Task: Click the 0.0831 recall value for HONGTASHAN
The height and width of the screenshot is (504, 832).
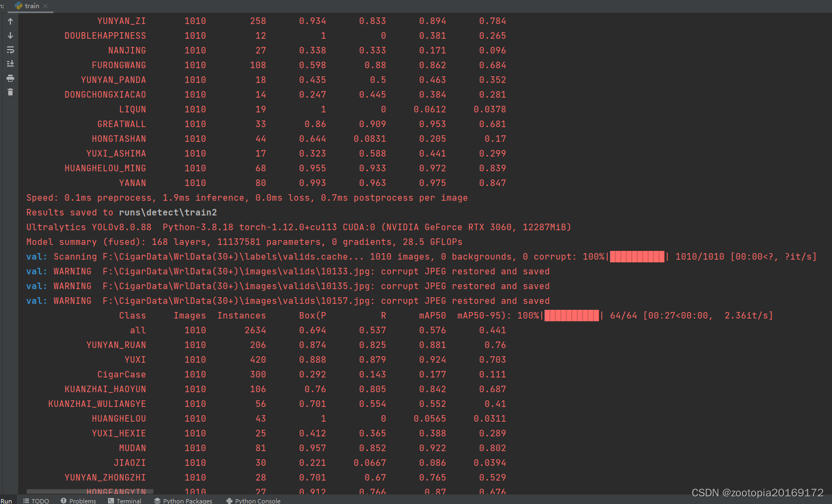Action: click(x=370, y=139)
